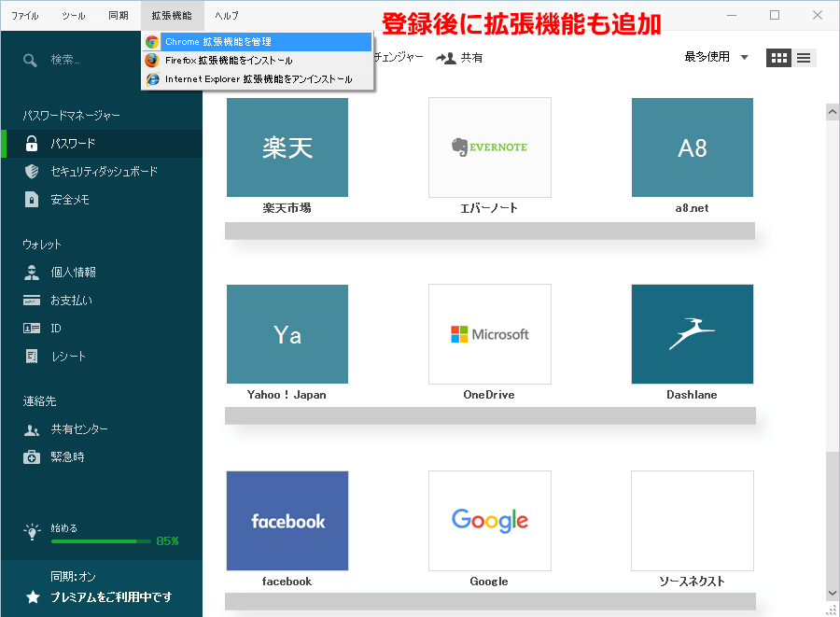Choose Internet Explorer 拡張機能をアンインストール
840x617 pixels.
pyautogui.click(x=258, y=79)
